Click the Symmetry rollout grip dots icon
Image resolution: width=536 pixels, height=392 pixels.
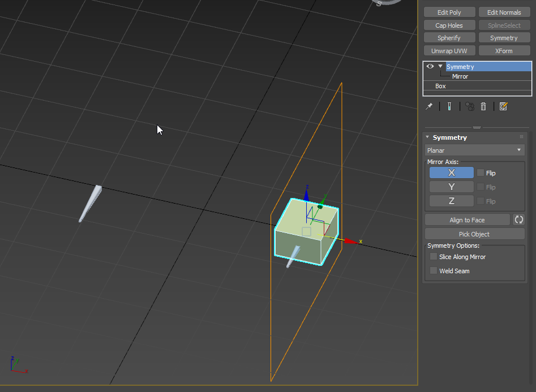pyautogui.click(x=520, y=137)
